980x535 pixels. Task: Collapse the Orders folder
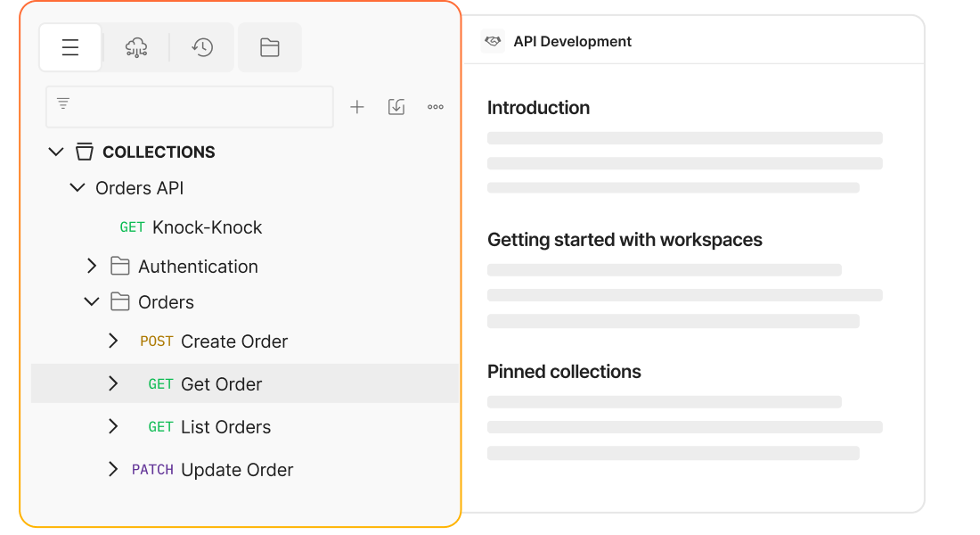tap(92, 301)
